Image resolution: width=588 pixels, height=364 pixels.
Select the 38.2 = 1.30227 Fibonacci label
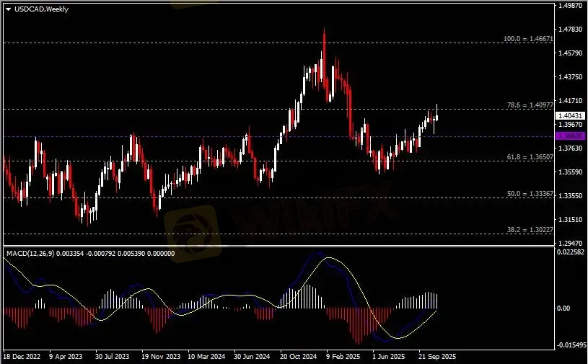click(x=530, y=230)
